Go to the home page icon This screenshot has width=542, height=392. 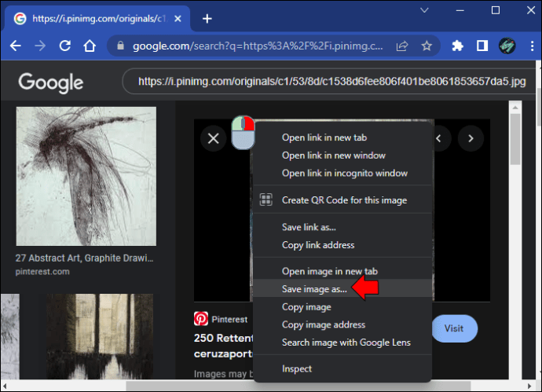tap(90, 46)
